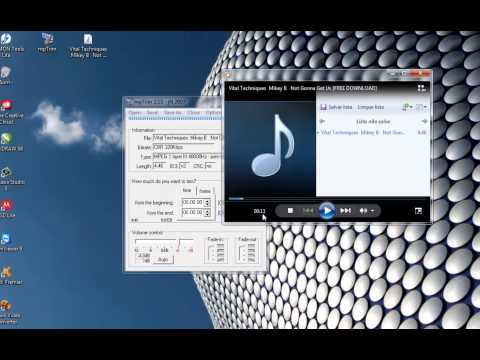Screen dimensions: 480x360
Task: Click the 'from the beginning' time field
Action: click(192, 202)
